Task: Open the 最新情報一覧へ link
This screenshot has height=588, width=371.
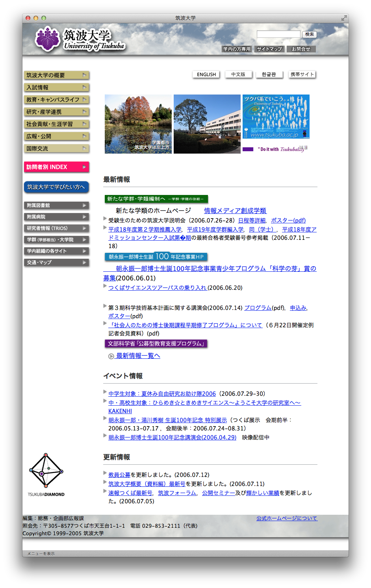Action: tap(138, 356)
